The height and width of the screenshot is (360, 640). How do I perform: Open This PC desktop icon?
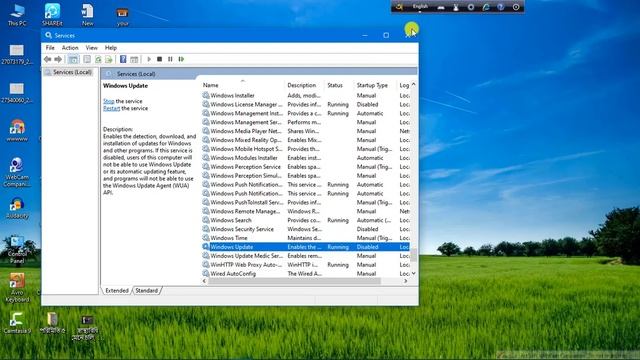pyautogui.click(x=17, y=15)
